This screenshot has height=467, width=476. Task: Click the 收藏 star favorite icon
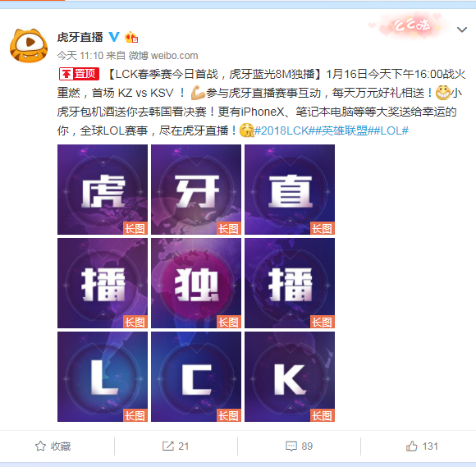coord(40,446)
